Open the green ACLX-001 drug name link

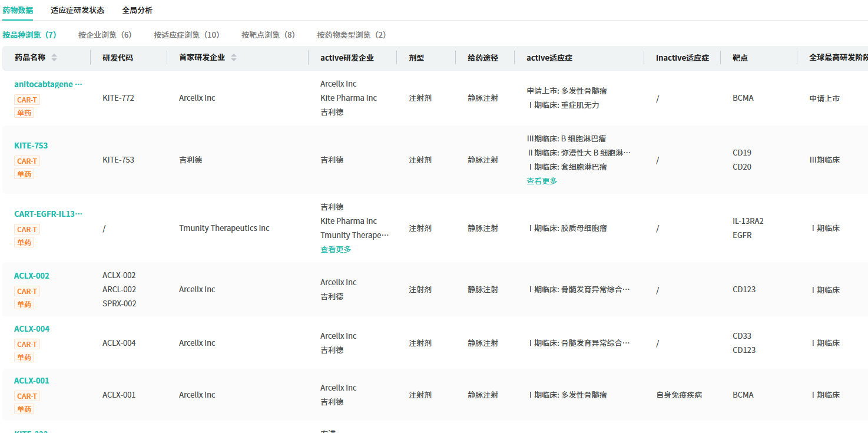tap(32, 381)
